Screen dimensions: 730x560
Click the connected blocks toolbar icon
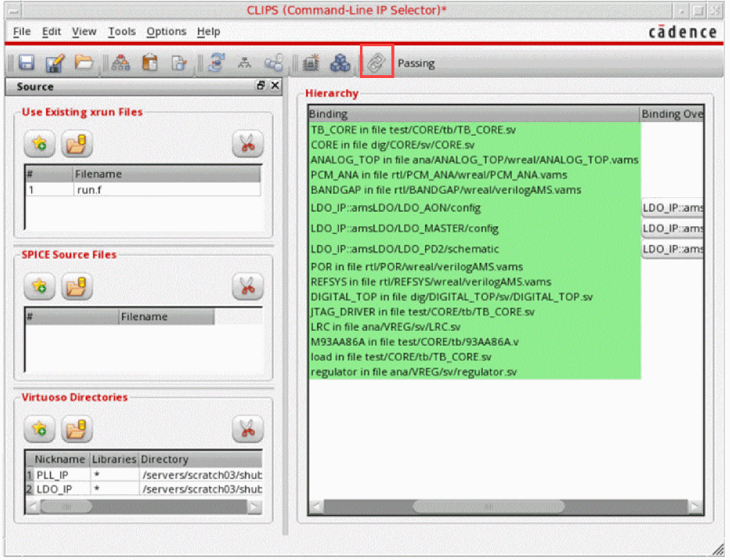coord(274,63)
